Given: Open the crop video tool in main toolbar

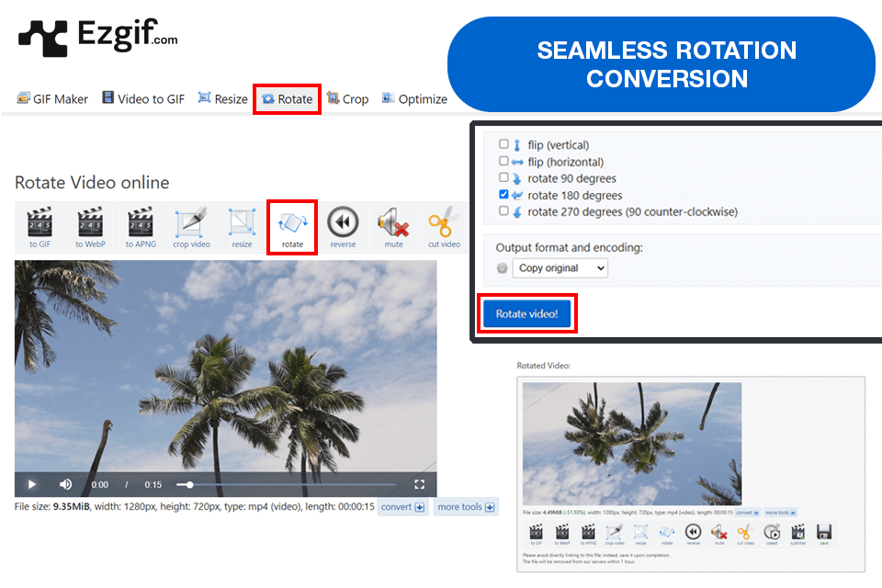Looking at the screenshot, I should coord(191,227).
